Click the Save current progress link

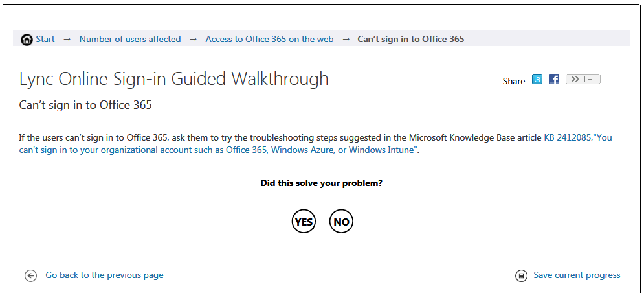pyautogui.click(x=577, y=275)
